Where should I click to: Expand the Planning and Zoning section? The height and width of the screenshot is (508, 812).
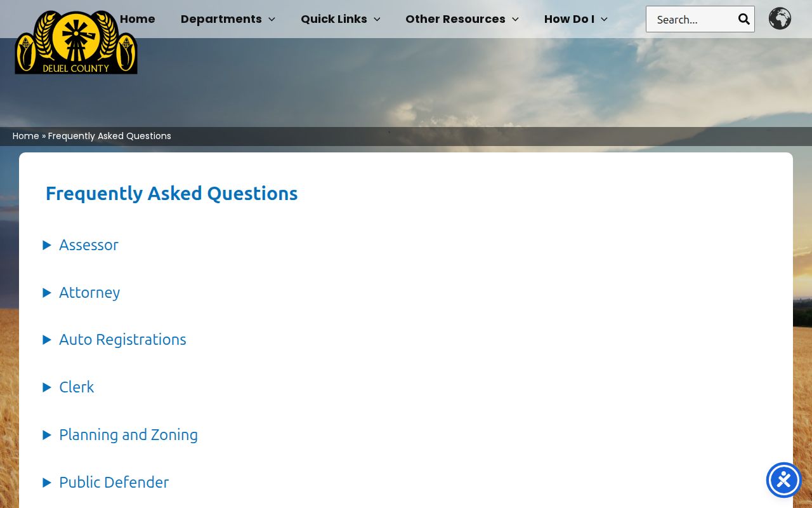click(x=120, y=435)
